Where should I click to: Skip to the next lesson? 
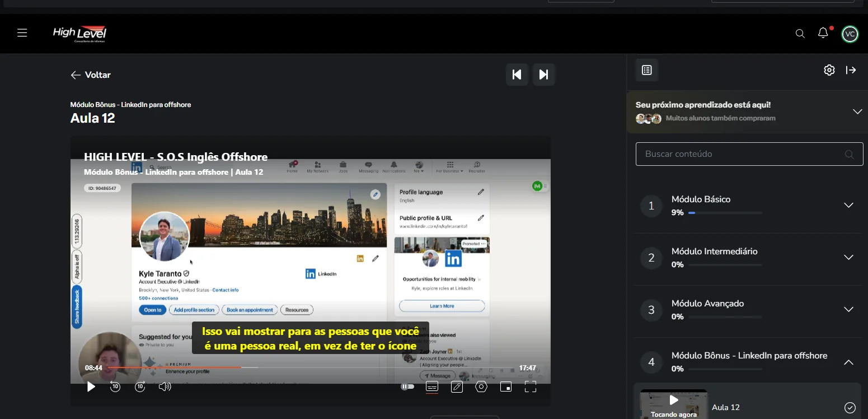point(543,75)
